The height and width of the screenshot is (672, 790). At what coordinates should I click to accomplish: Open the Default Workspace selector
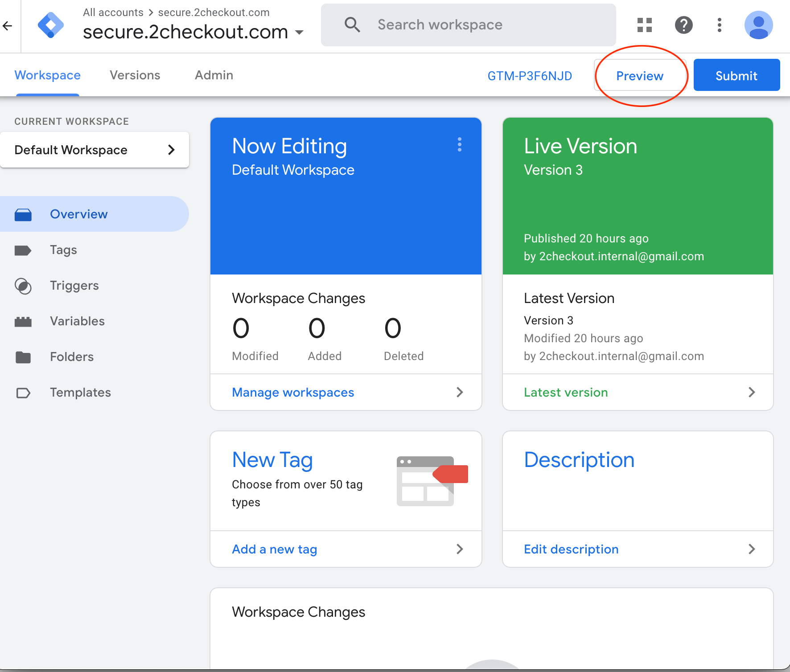(x=95, y=150)
